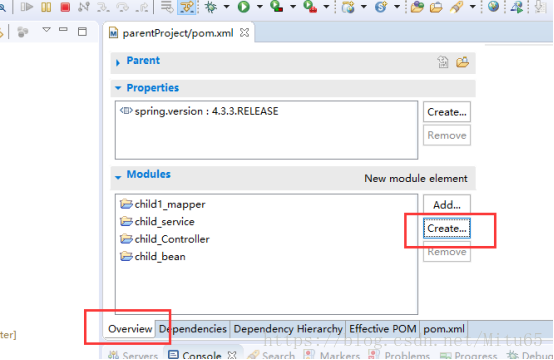Screen dimensions: 554x360
Task: Open the Problems view tab
Action: pos(399,355)
